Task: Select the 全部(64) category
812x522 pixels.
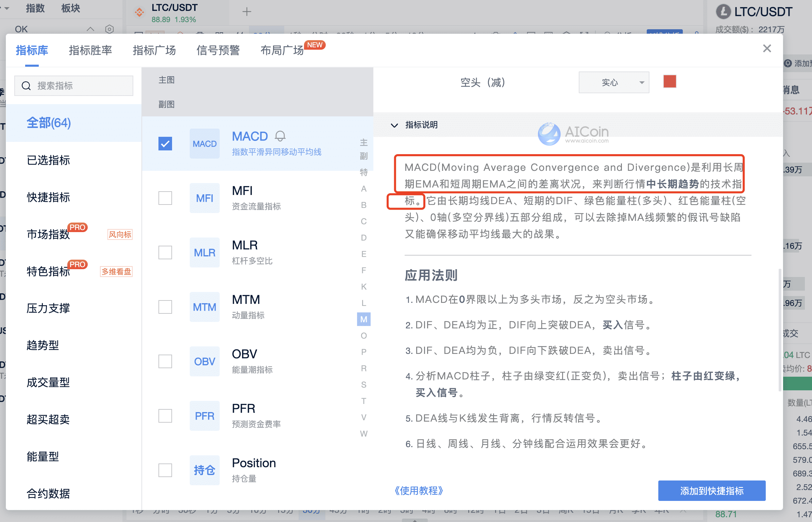Action: tap(74, 123)
